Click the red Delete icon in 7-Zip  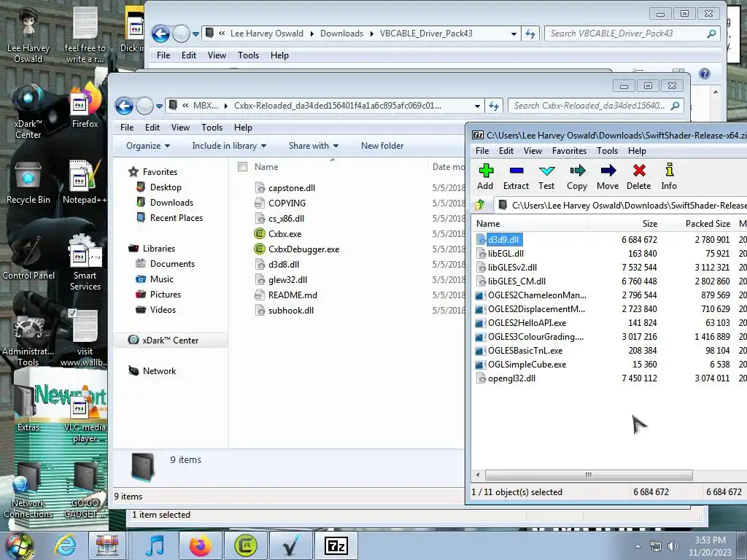(639, 176)
